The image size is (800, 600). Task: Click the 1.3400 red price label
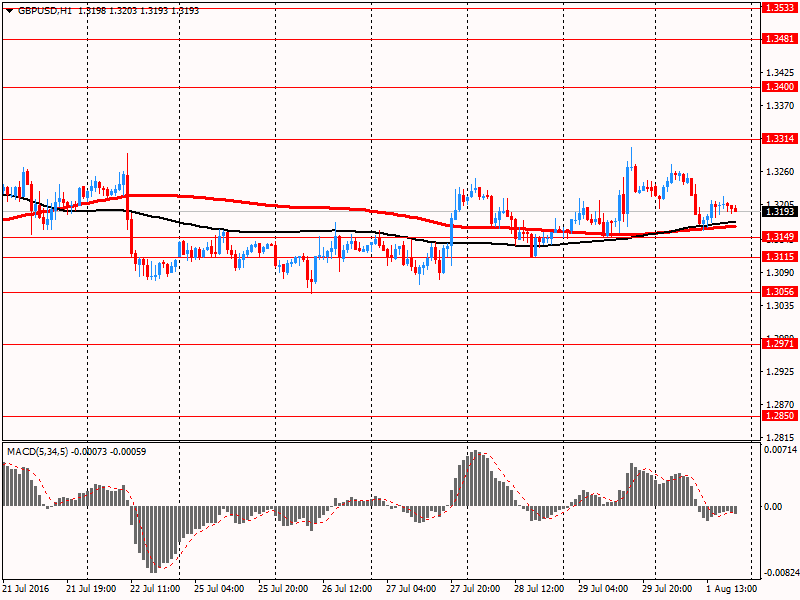[x=778, y=87]
